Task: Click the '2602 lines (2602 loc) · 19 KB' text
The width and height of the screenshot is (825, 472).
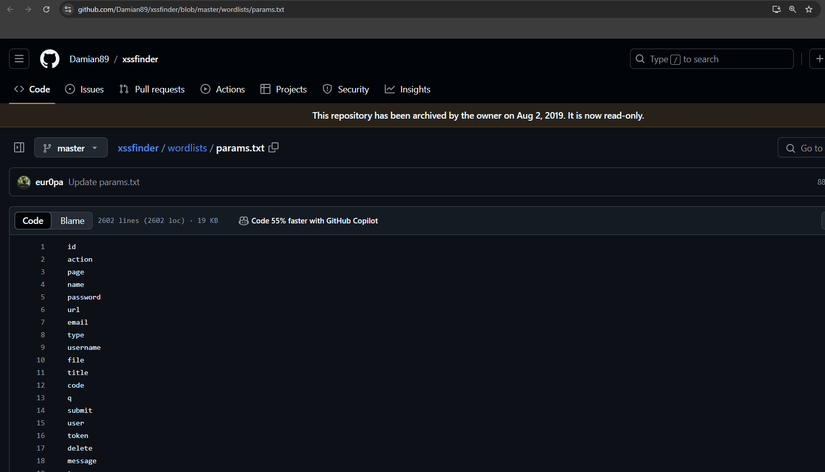Action: [158, 221]
